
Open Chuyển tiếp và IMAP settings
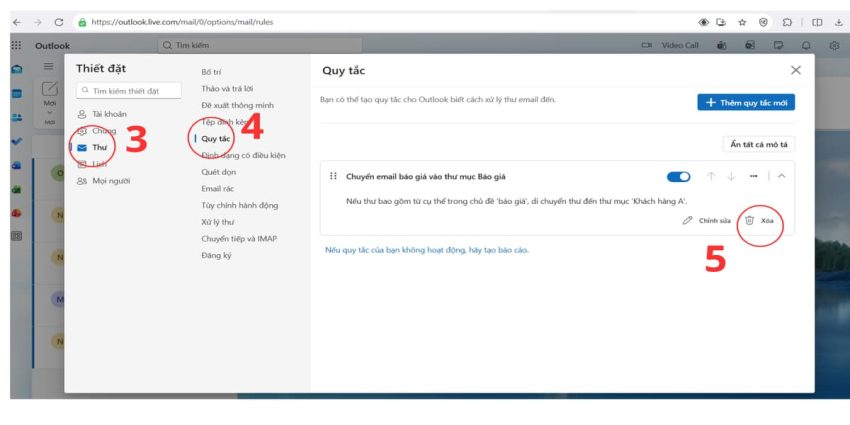point(239,239)
